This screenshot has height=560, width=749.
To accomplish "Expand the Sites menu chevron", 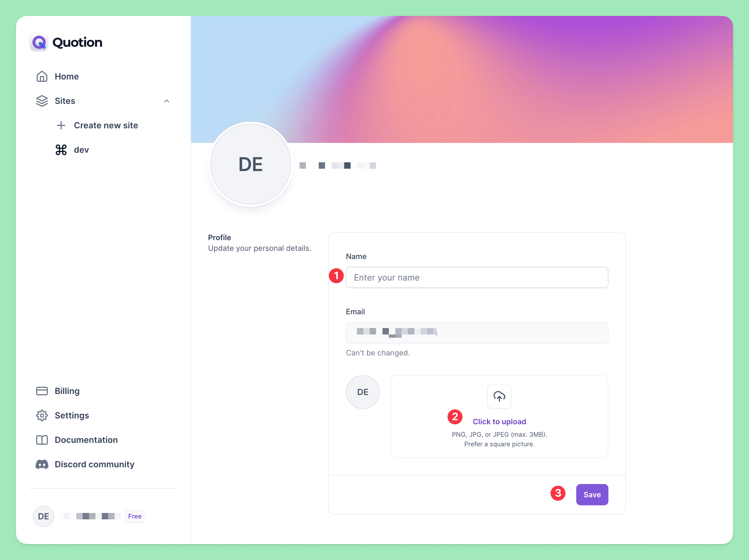I will [x=166, y=101].
